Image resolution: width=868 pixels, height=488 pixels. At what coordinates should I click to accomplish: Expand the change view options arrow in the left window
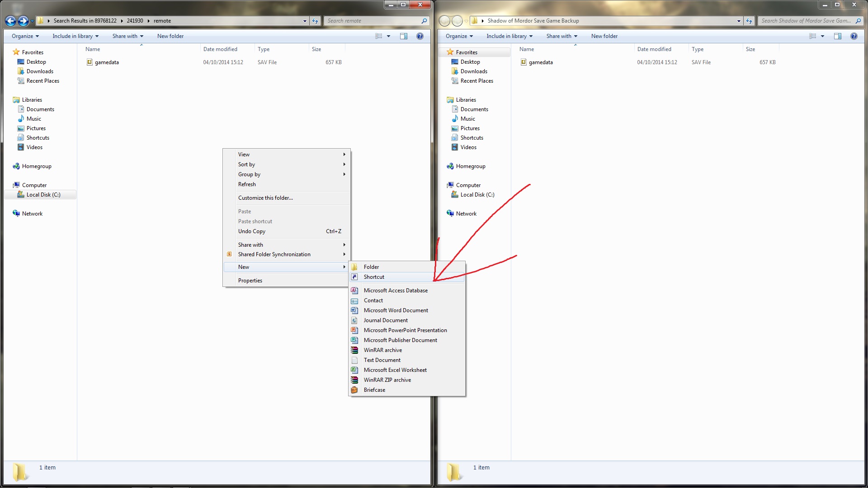[x=389, y=36]
